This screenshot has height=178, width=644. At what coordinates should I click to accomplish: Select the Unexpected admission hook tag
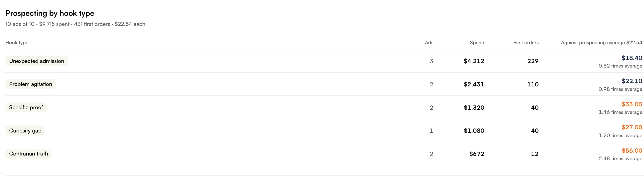point(37,61)
